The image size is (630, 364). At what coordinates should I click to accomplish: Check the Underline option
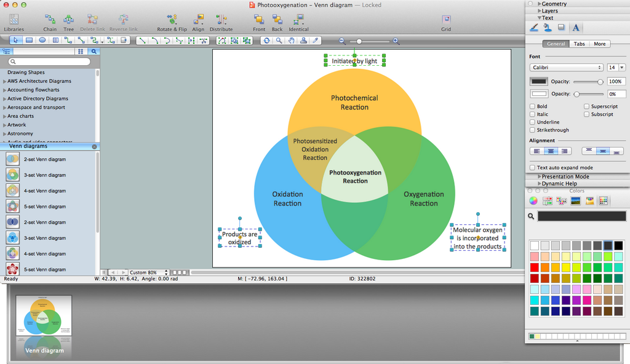[533, 122]
